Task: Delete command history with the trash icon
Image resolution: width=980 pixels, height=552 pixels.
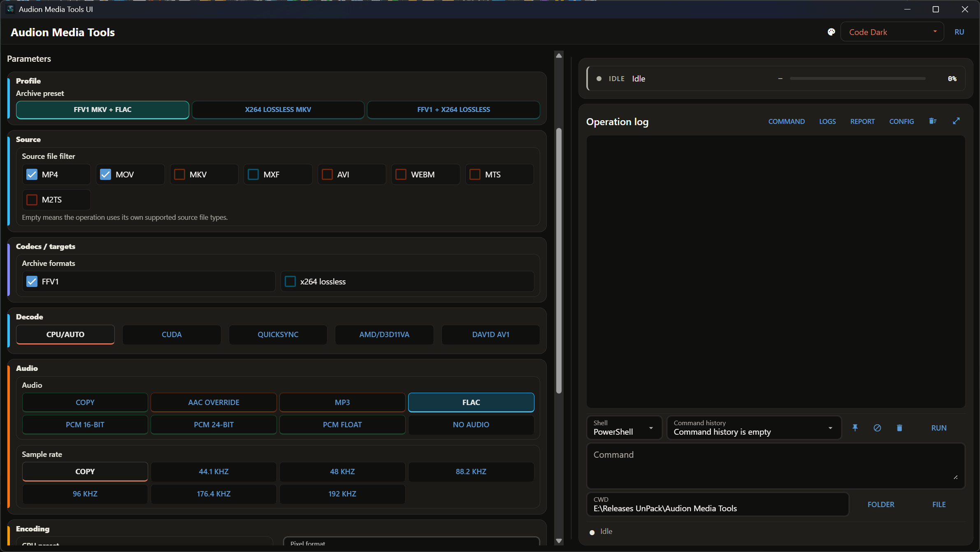Action: click(x=899, y=428)
